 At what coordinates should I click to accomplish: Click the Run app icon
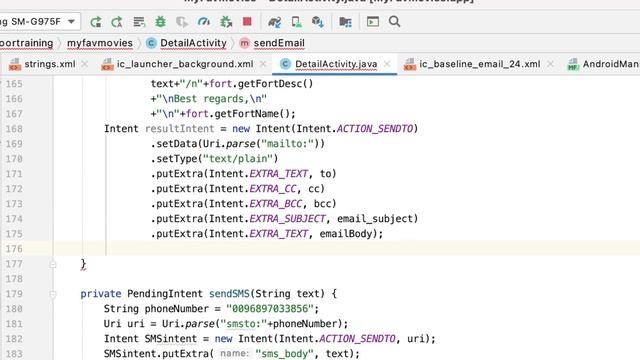[96, 22]
